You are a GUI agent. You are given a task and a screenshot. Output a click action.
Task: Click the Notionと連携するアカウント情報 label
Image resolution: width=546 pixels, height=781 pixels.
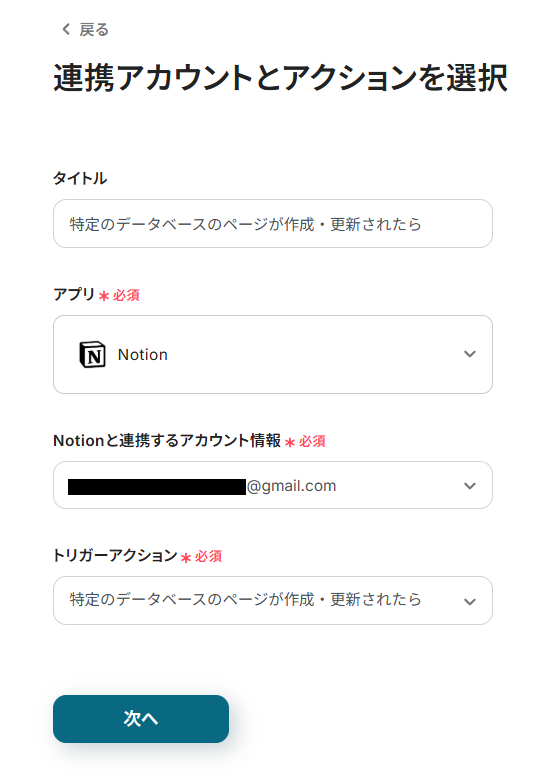click(x=167, y=440)
